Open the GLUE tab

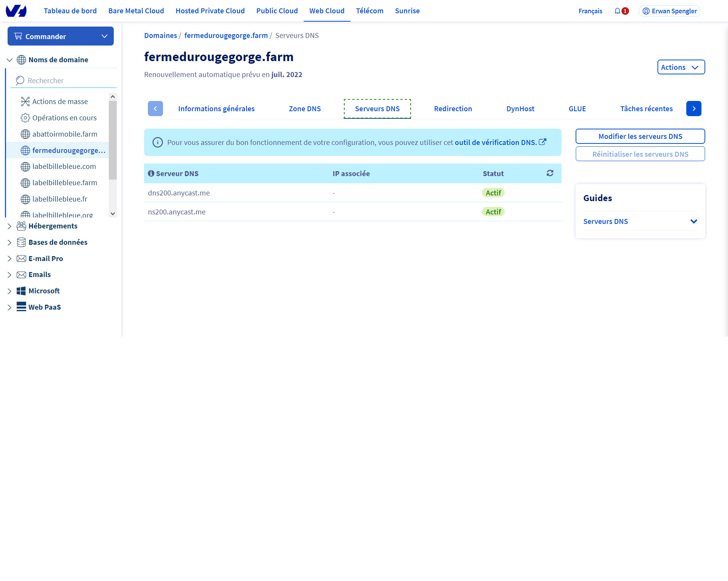pos(577,109)
